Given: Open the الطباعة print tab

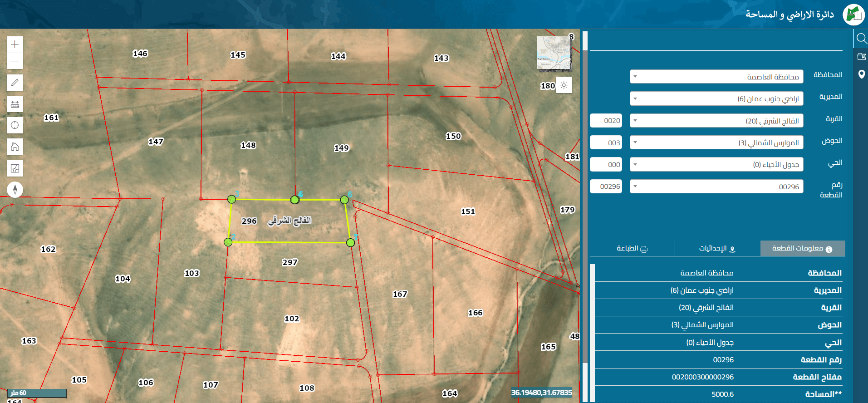Looking at the screenshot, I should click(x=632, y=248).
